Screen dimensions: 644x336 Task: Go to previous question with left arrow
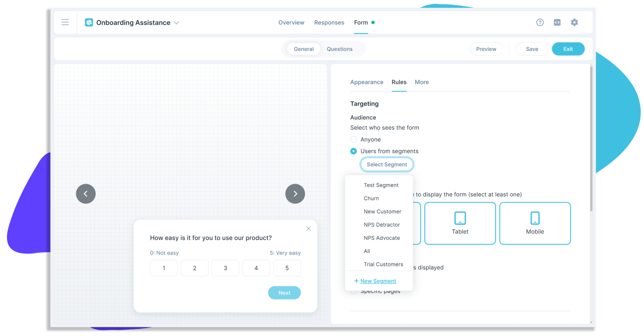point(86,194)
